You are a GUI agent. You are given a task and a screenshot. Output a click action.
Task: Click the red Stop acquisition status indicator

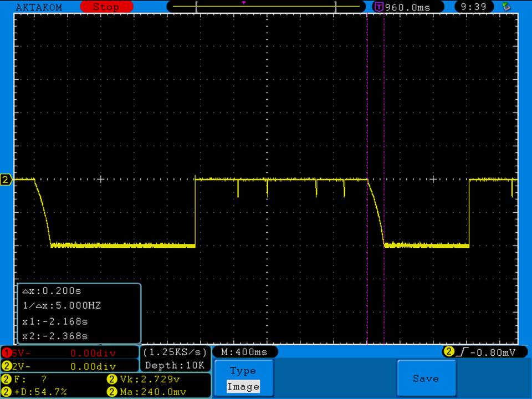pyautogui.click(x=106, y=7)
